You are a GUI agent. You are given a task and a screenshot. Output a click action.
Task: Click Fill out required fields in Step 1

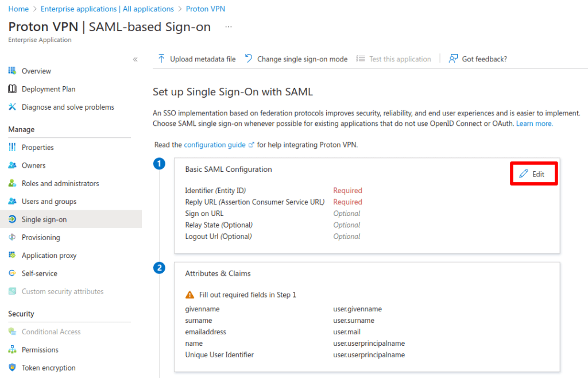pos(247,295)
